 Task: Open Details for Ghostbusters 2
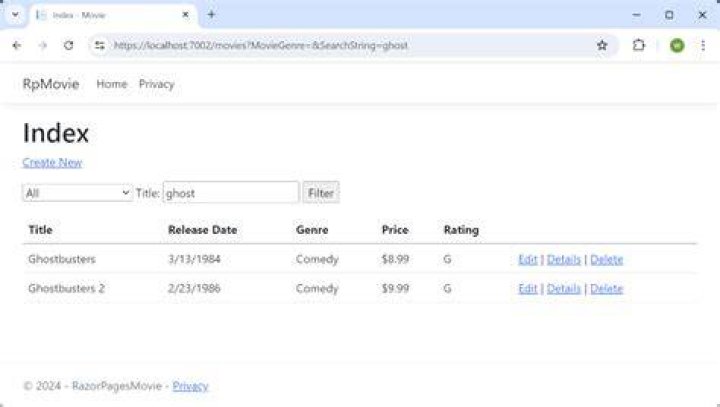click(564, 289)
